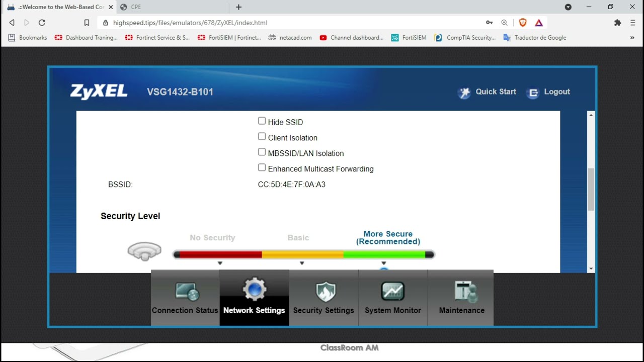Click the wireless router icon beside the security slider

click(144, 251)
